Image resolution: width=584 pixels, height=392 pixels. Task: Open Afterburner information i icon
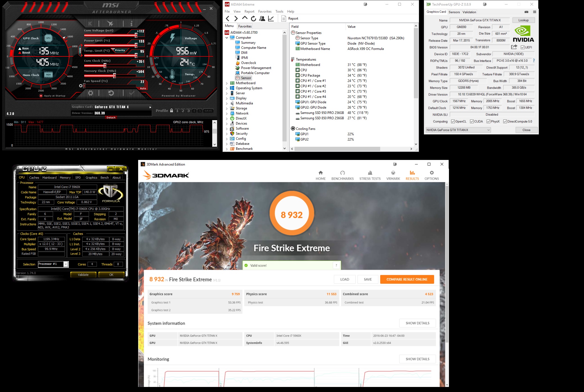tap(131, 24)
